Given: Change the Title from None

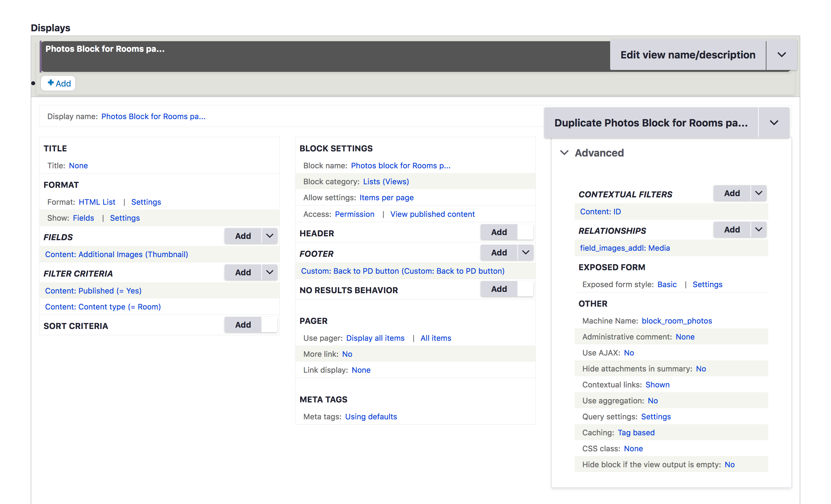Looking at the screenshot, I should click(x=78, y=165).
